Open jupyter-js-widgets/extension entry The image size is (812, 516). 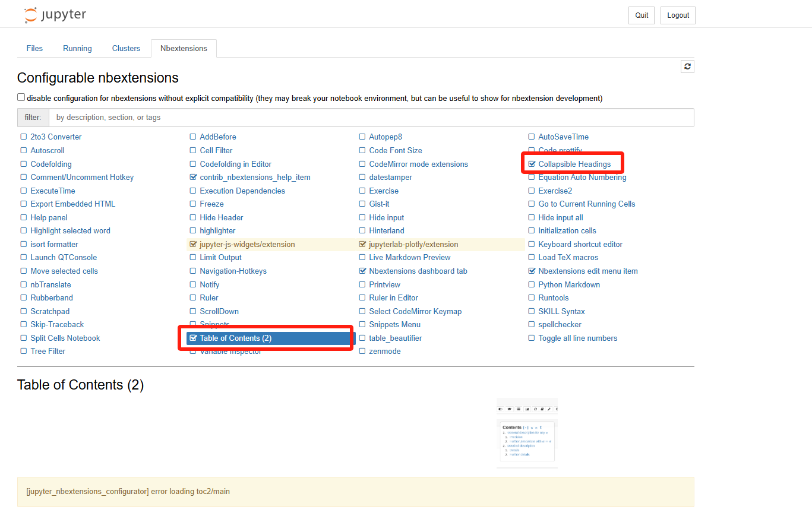tap(247, 245)
